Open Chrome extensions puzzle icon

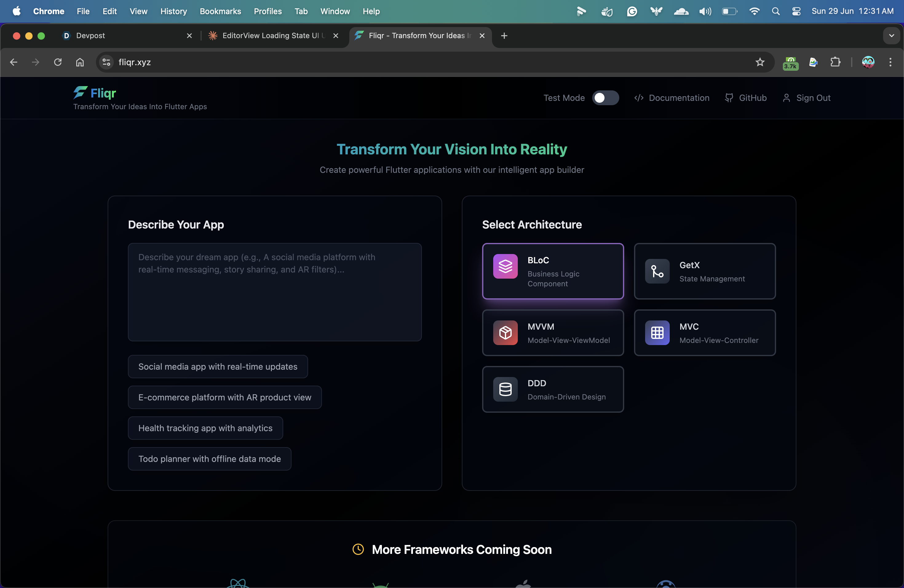coord(835,62)
